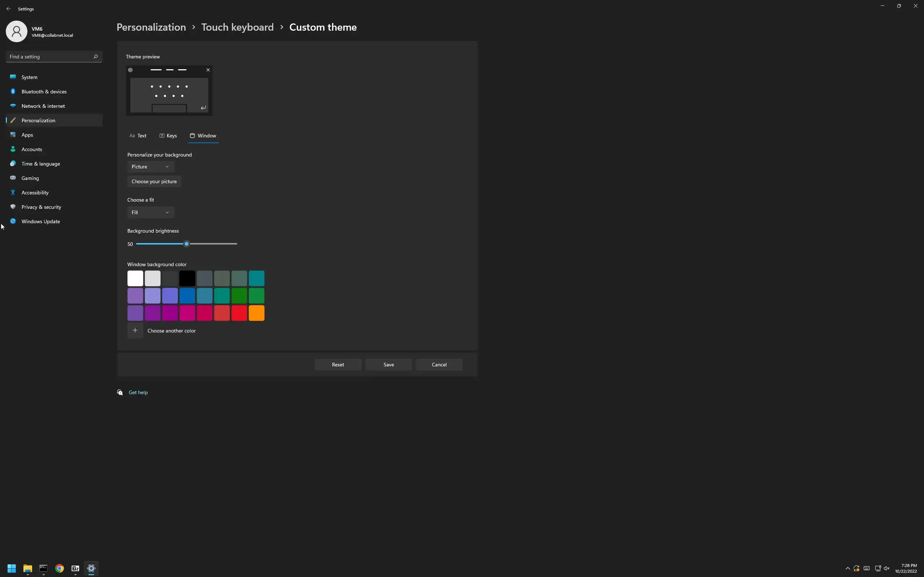
Task: Open Accessibility settings in sidebar
Action: pyautogui.click(x=35, y=193)
